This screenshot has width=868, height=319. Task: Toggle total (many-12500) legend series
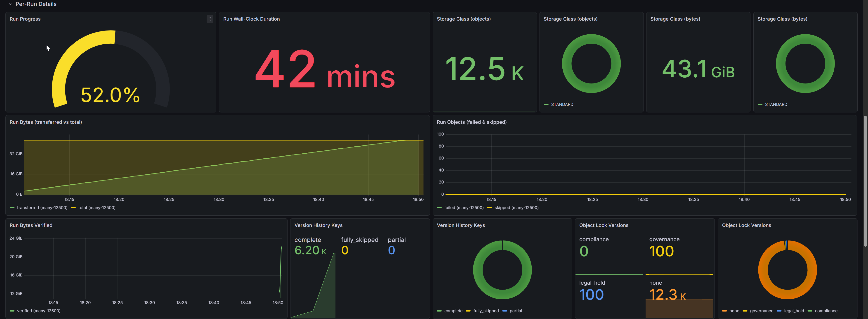tap(97, 208)
